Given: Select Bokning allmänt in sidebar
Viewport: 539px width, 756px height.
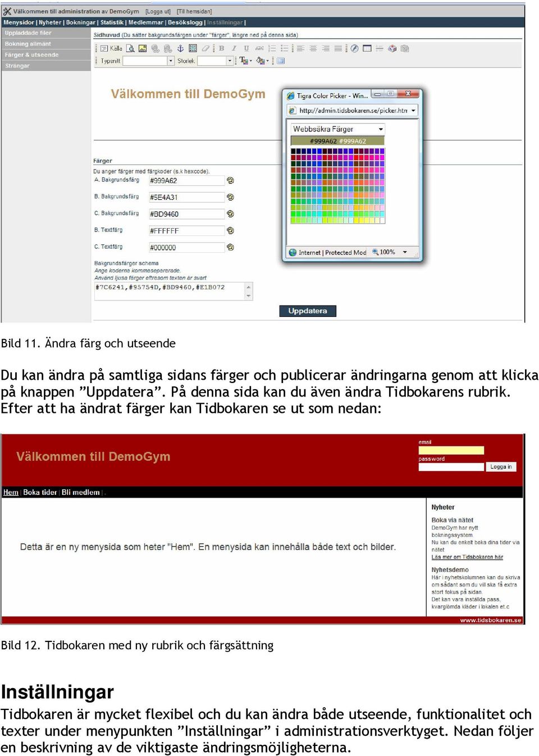Looking at the screenshot, I should 46,44.
